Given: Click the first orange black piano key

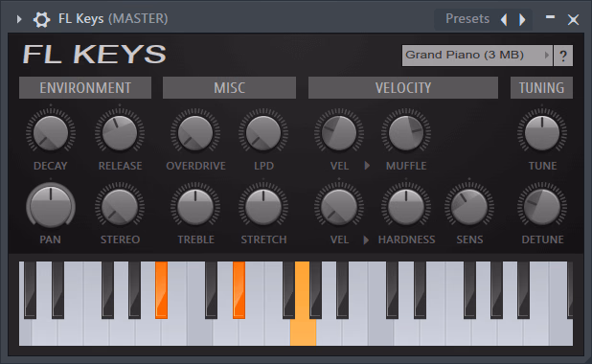Looking at the screenshot, I should click(x=161, y=290).
